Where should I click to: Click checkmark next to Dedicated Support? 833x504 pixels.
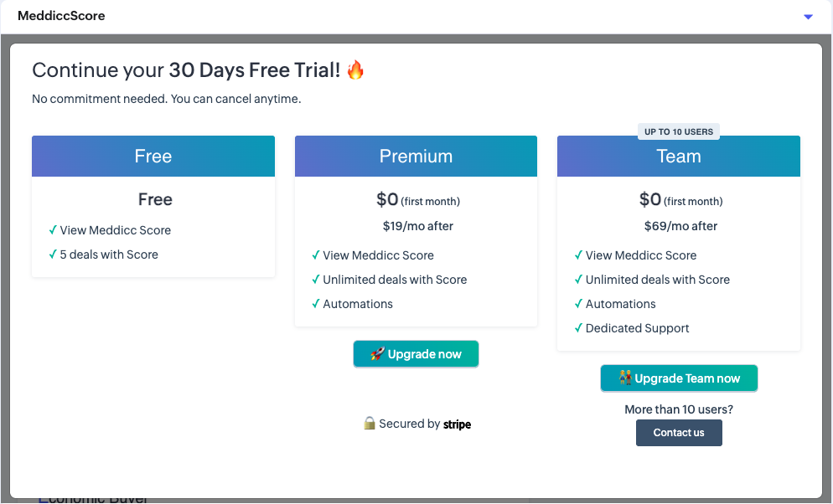point(578,328)
